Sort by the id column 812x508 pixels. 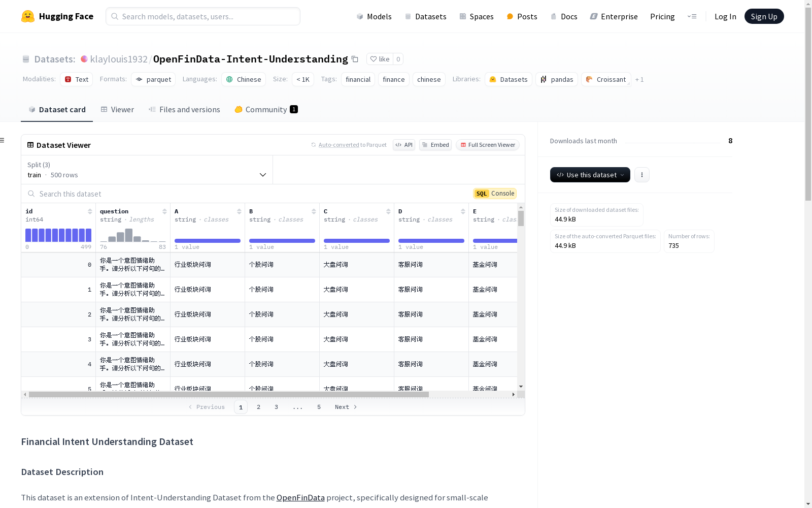tap(90, 211)
